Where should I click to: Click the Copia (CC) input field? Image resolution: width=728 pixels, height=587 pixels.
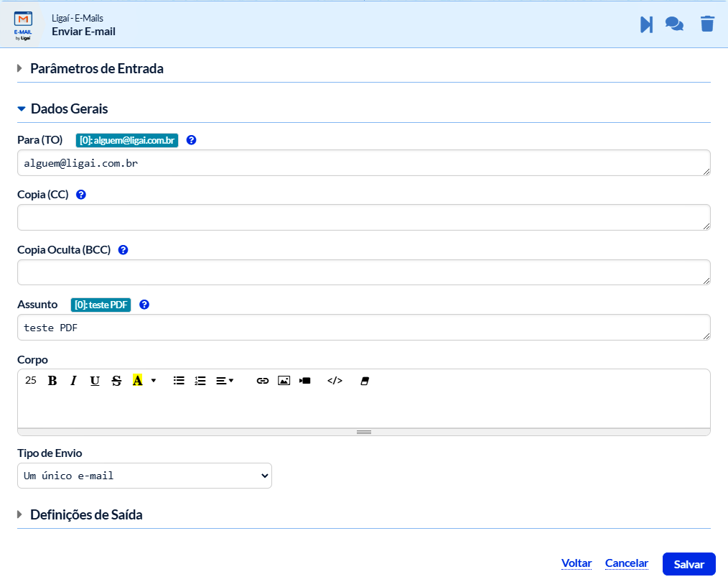[363, 217]
